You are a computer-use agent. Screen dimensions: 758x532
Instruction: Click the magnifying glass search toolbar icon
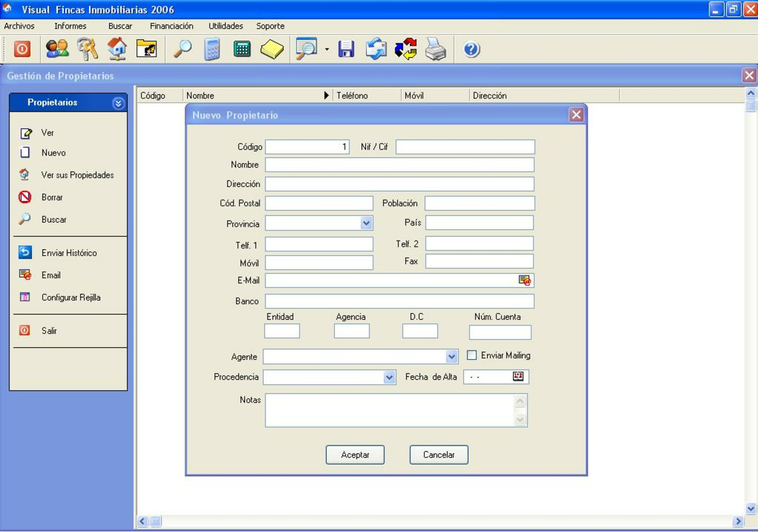[182, 49]
